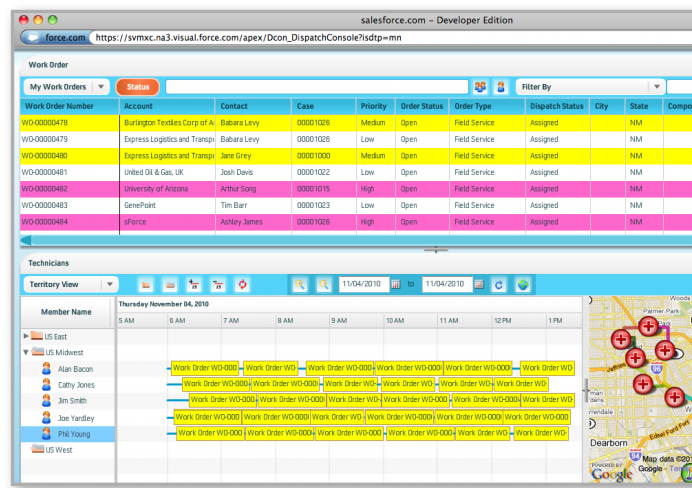The width and height of the screenshot is (692, 488).
Task: Sort by the Account column header
Action: point(167,106)
